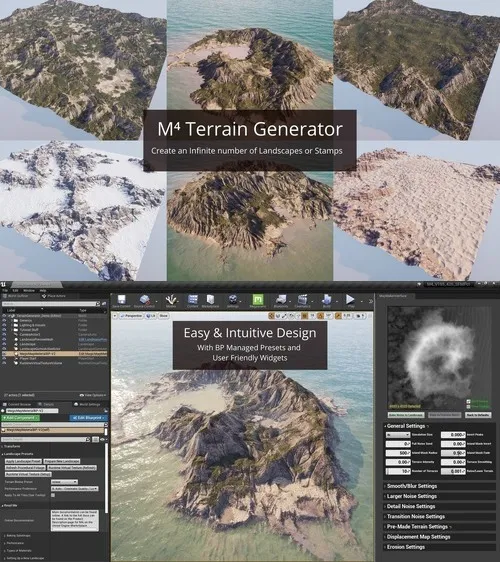Viewport: 500px width, 562px height.
Task: Toggle visibility eye of Landscape row
Action: pos(5,344)
